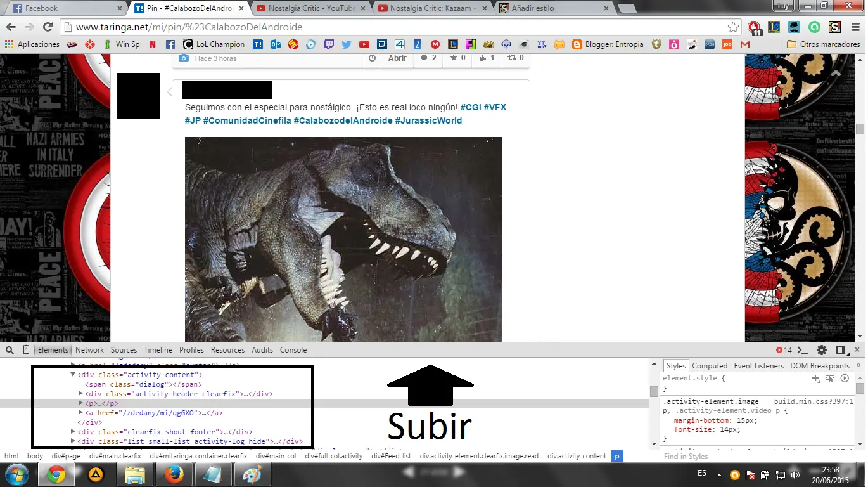868x487 pixels.
Task: Click the Stylish S extension icon
Action: pyautogui.click(x=834, y=27)
